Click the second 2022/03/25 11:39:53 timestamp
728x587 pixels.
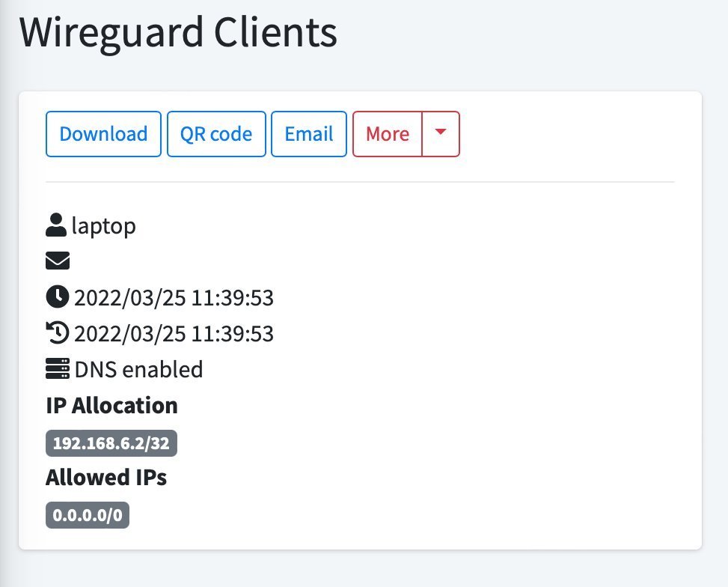(174, 334)
